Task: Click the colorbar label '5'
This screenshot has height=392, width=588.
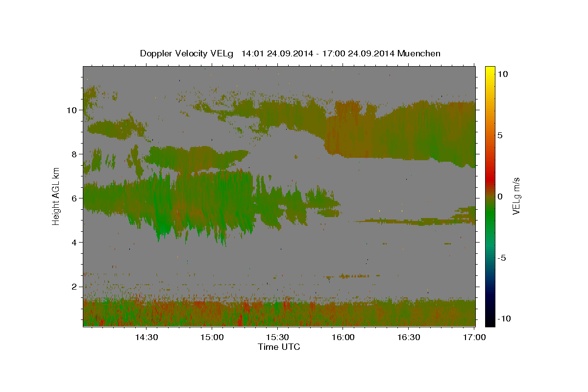Action: tap(500, 135)
